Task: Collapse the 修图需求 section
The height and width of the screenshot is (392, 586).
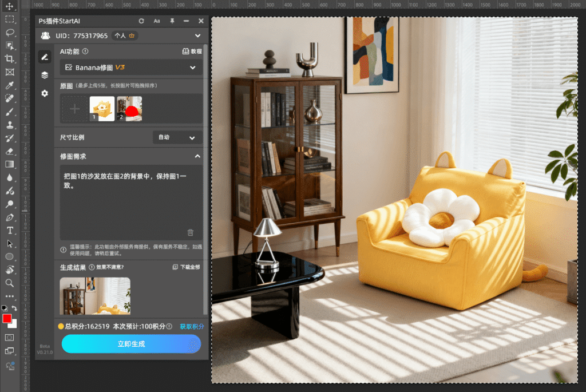Action: point(197,156)
